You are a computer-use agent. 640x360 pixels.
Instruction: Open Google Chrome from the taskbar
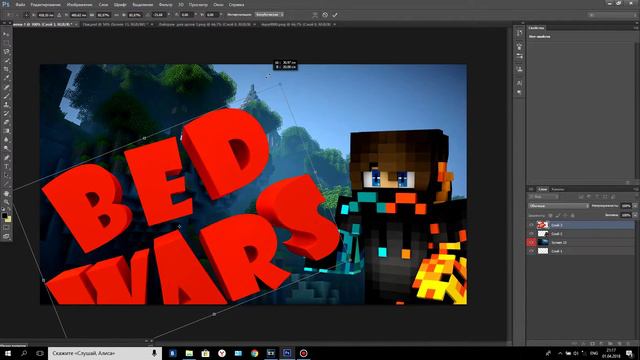tap(254, 353)
